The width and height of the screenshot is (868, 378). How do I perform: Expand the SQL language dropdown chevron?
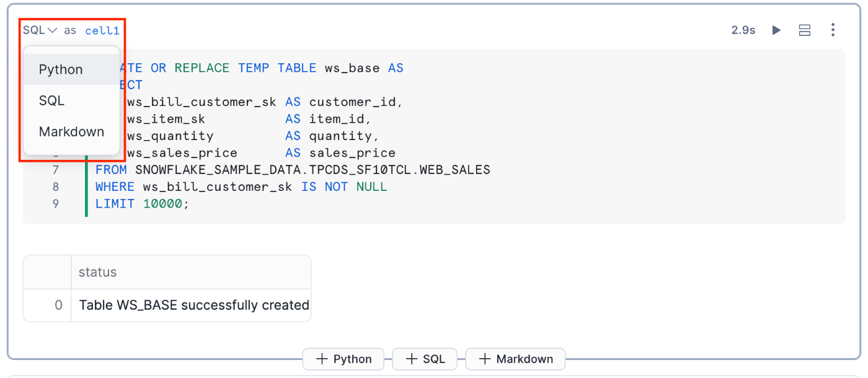pyautogui.click(x=52, y=30)
